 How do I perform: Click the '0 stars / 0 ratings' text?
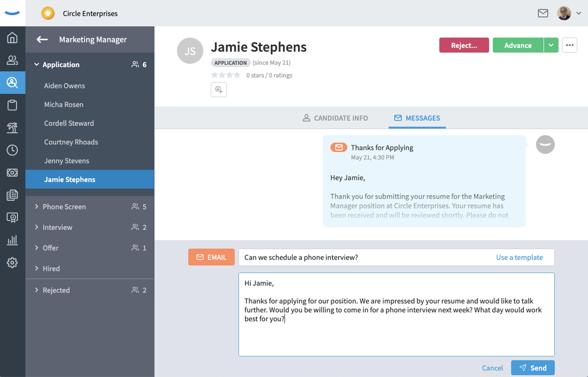[x=269, y=75]
